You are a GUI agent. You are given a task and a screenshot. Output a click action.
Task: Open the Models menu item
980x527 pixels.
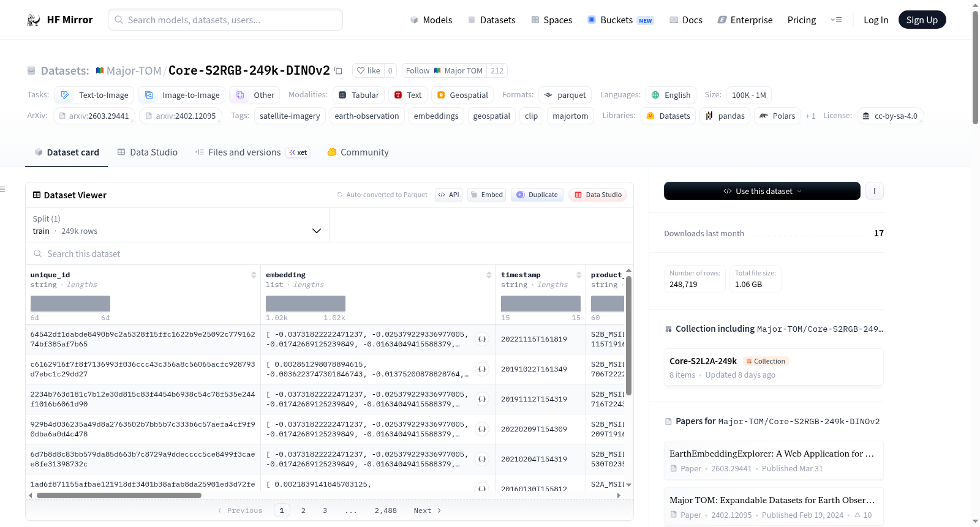[431, 20]
